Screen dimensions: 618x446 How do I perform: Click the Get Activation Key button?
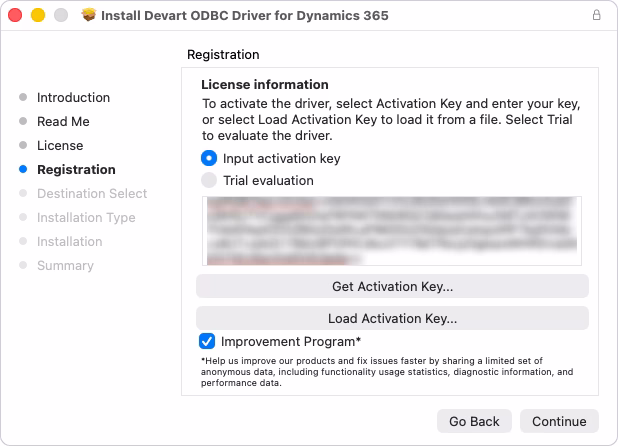[x=392, y=286]
